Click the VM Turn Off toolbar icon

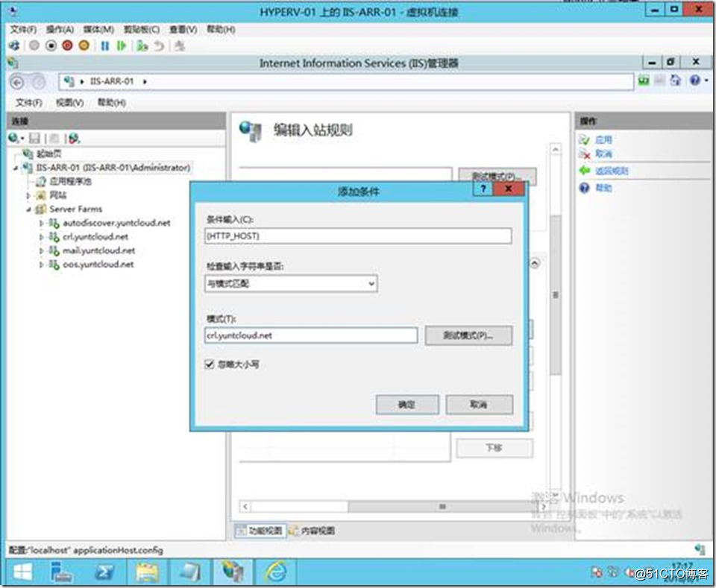(51, 45)
